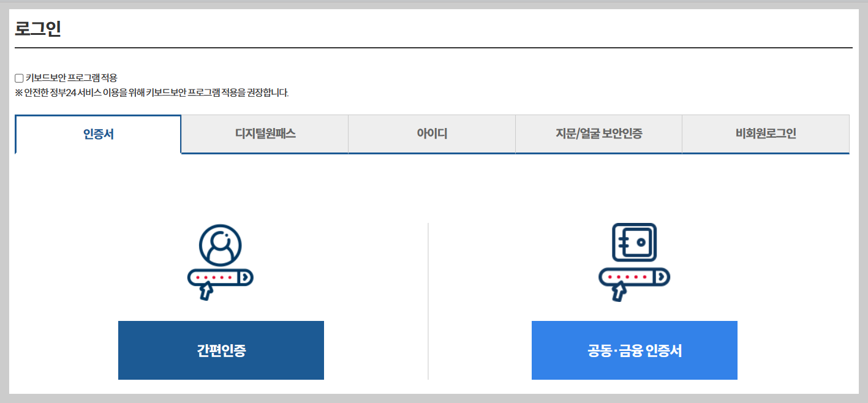Open the 비회원로그인 tab
This screenshot has height=403, width=868.
[766, 134]
